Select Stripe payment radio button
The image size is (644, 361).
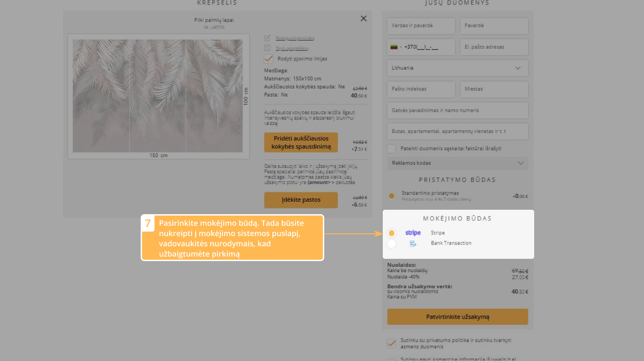[392, 233]
